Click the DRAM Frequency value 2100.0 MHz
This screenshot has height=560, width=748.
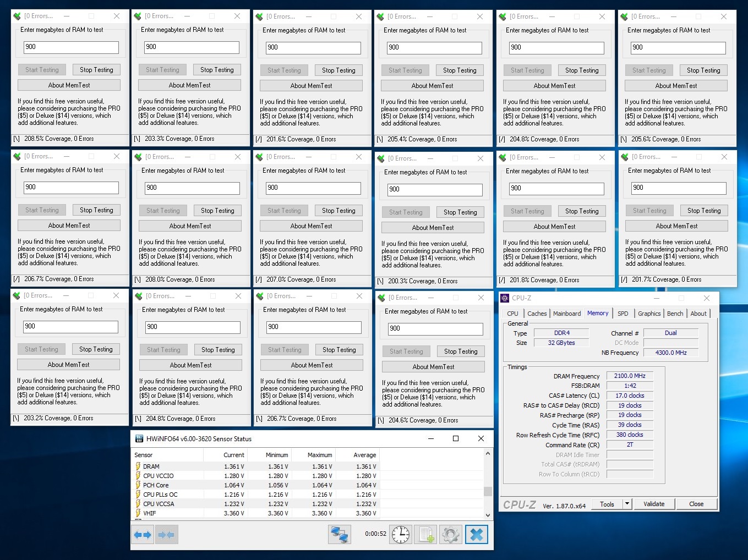click(630, 376)
